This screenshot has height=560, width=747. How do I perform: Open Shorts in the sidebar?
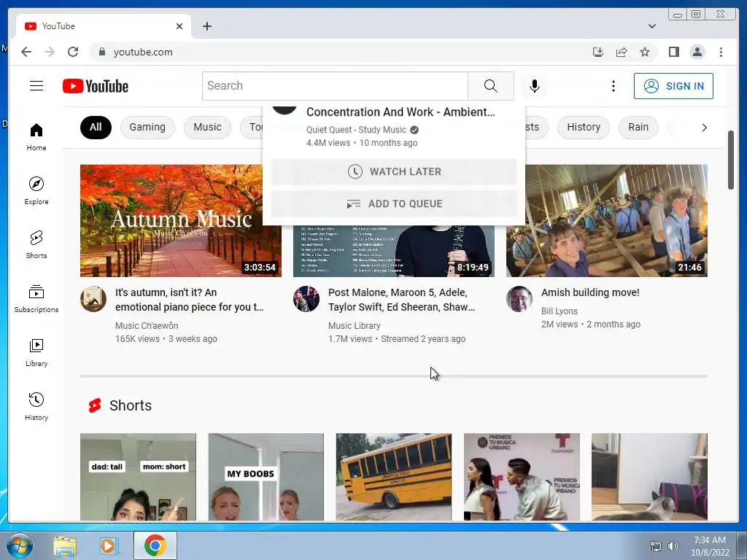36,245
